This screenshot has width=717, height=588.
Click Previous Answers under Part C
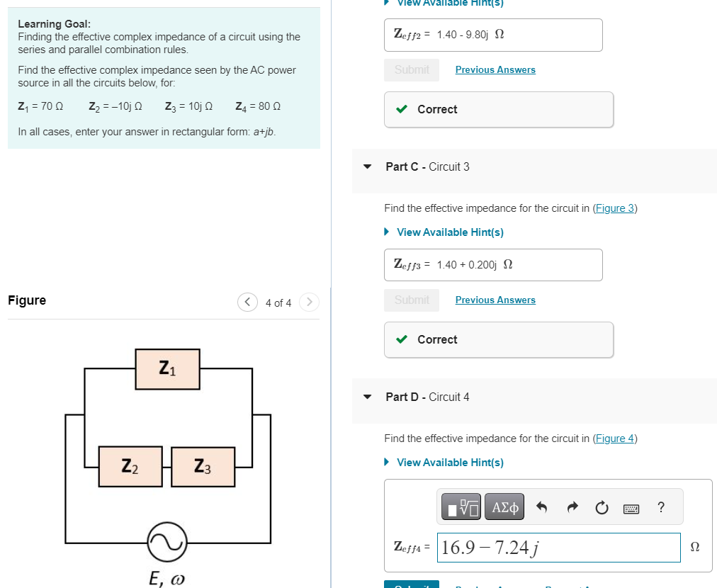pos(495,300)
